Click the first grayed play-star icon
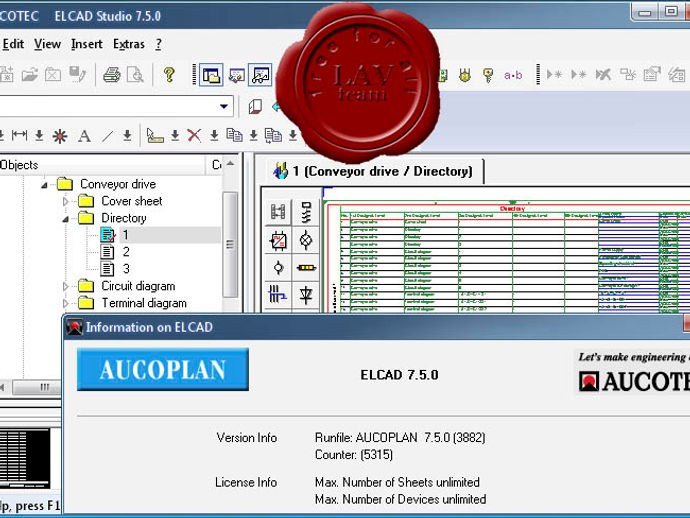 pyautogui.click(x=554, y=75)
